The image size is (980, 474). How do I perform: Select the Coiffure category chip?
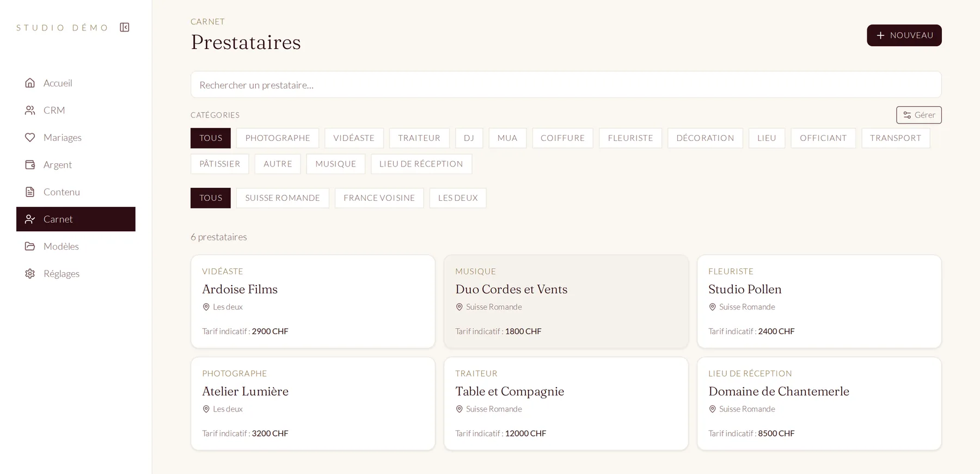(x=562, y=138)
